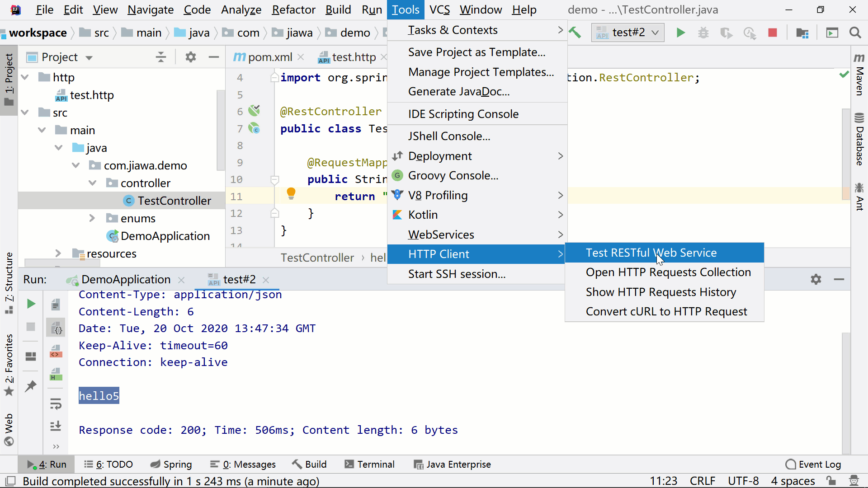Choose Show HTTP Requests History
The image size is (868, 488).
(665, 292)
